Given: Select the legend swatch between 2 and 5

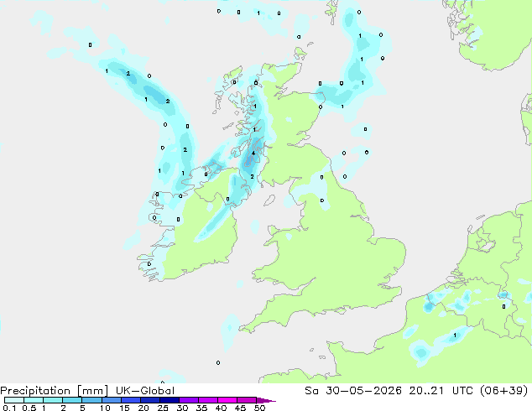Looking at the screenshot, I should [72, 400].
